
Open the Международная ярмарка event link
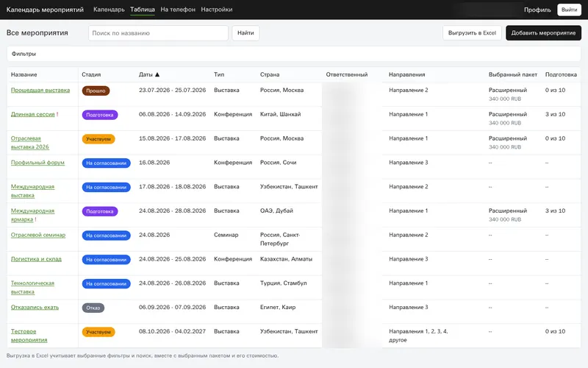pyautogui.click(x=32, y=215)
